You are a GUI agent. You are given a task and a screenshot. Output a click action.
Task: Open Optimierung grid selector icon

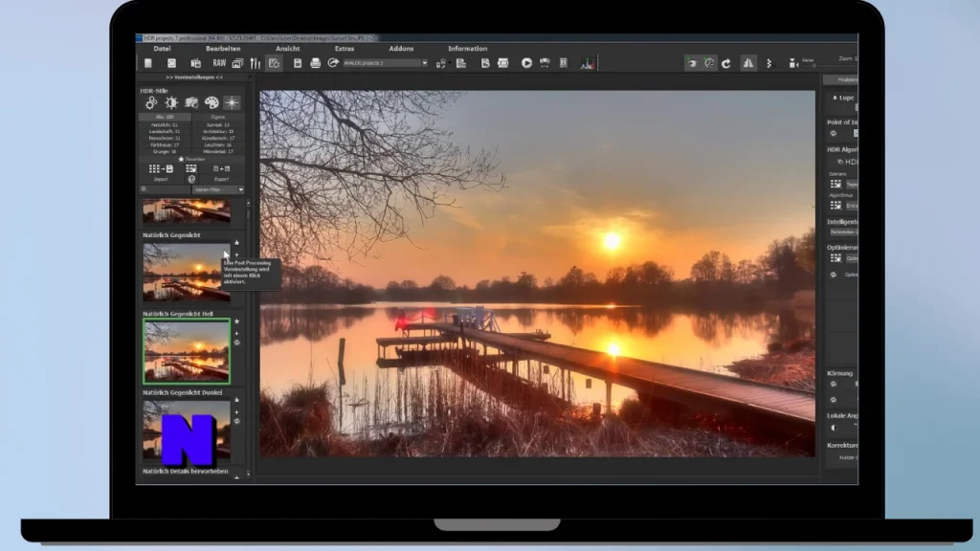pyautogui.click(x=835, y=258)
